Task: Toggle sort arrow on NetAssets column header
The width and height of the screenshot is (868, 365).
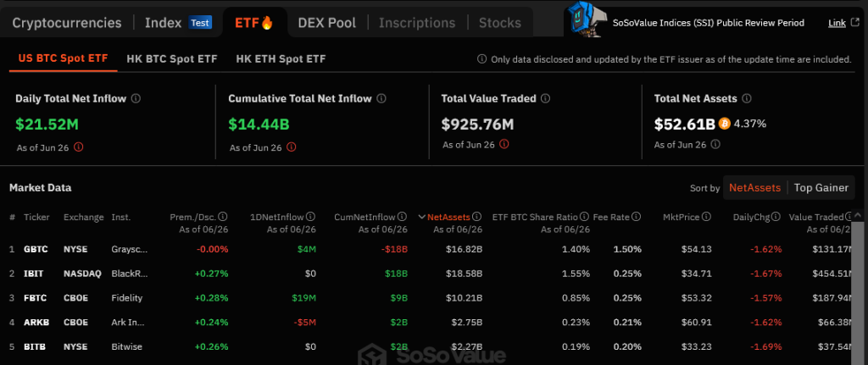Action: pyautogui.click(x=422, y=217)
